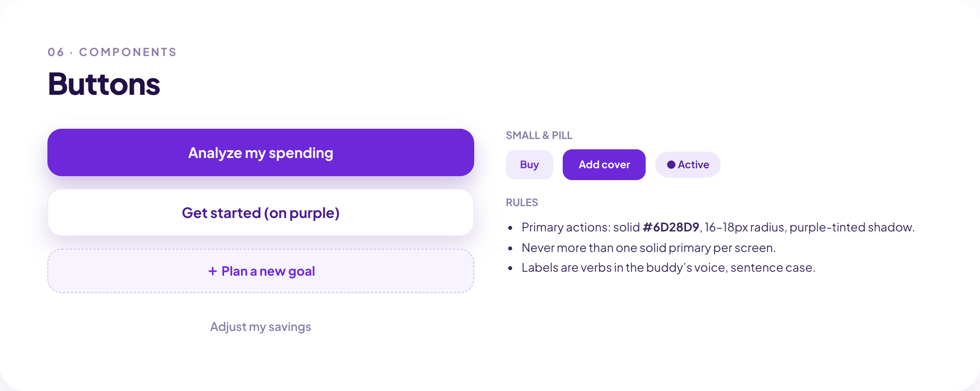Click the small Buy button

(530, 165)
